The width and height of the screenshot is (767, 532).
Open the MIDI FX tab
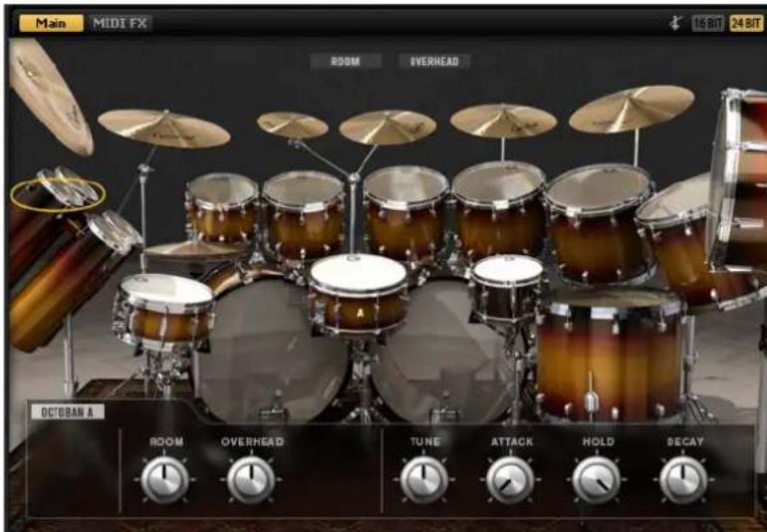tap(120, 23)
